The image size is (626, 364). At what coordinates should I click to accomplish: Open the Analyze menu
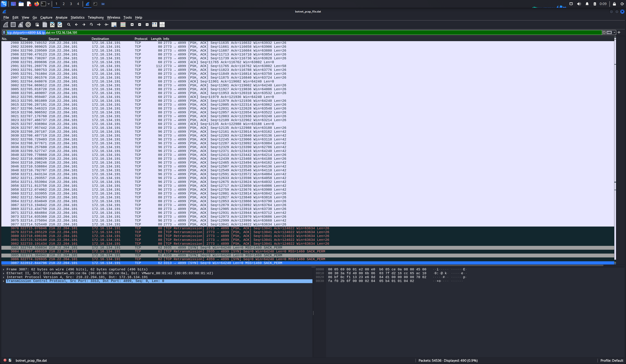tap(61, 17)
